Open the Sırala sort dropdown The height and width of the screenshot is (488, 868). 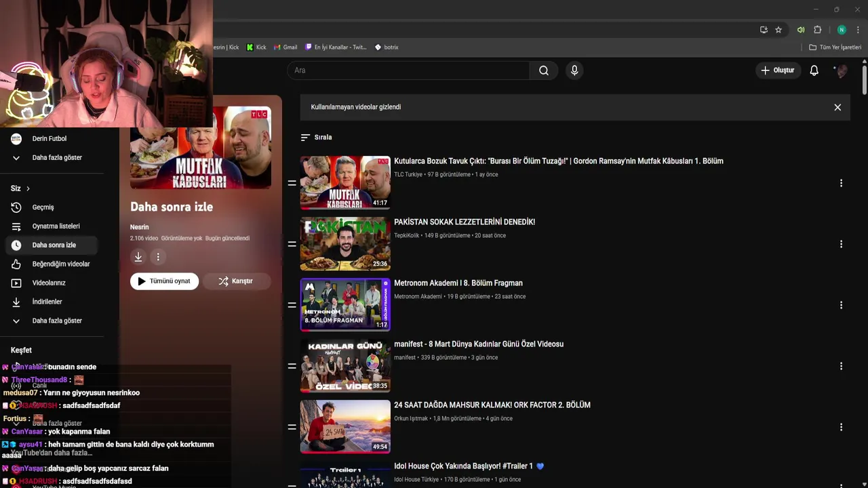click(x=316, y=137)
